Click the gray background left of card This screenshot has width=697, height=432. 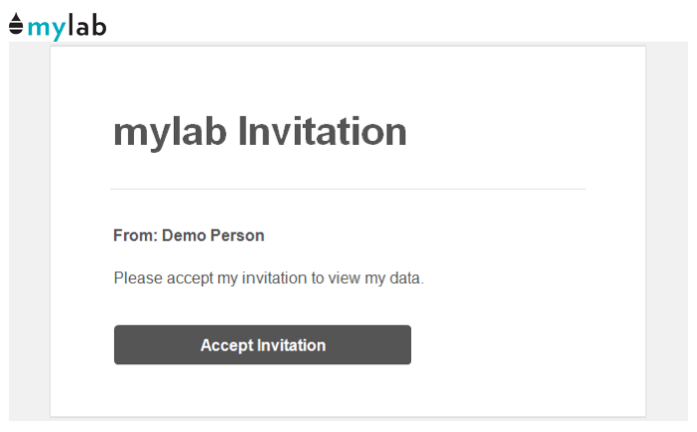pos(29,230)
